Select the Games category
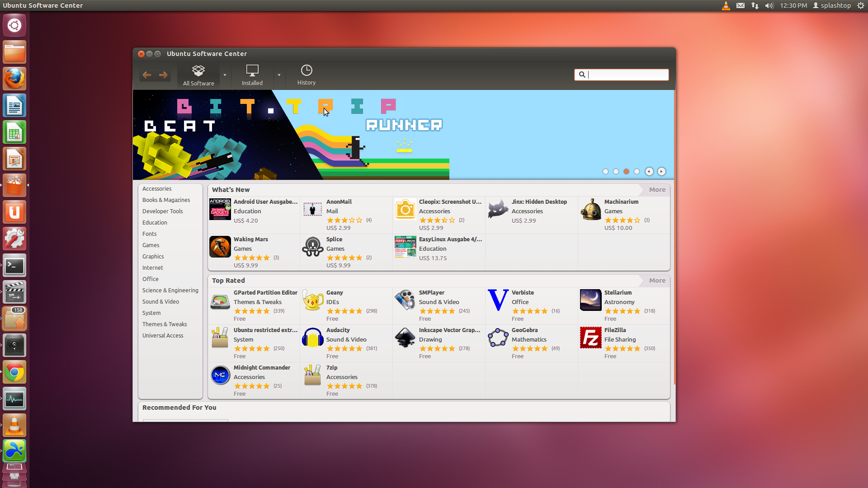Image resolution: width=868 pixels, height=488 pixels. click(151, 245)
